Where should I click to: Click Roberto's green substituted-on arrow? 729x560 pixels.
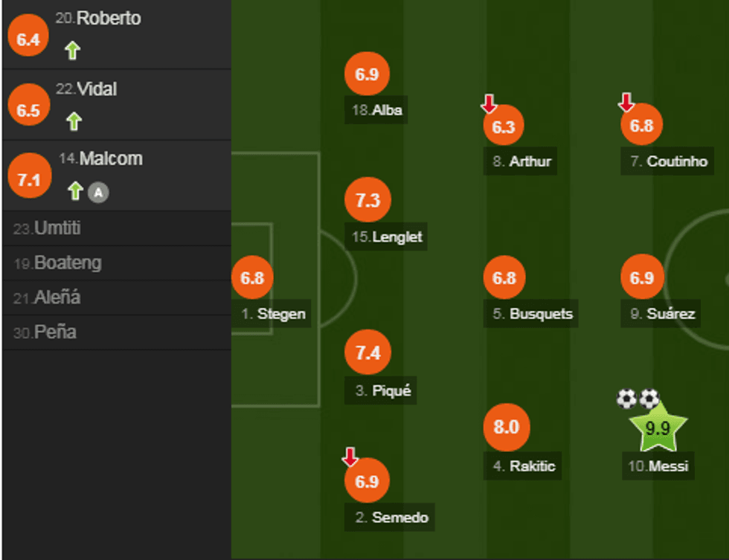click(72, 51)
